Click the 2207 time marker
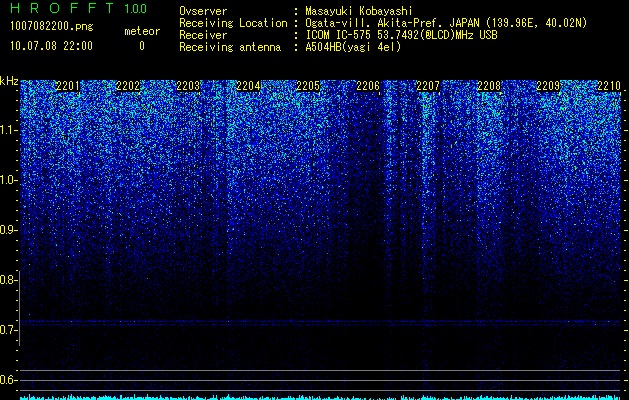Viewport: 629px width, 400px height. click(428, 86)
